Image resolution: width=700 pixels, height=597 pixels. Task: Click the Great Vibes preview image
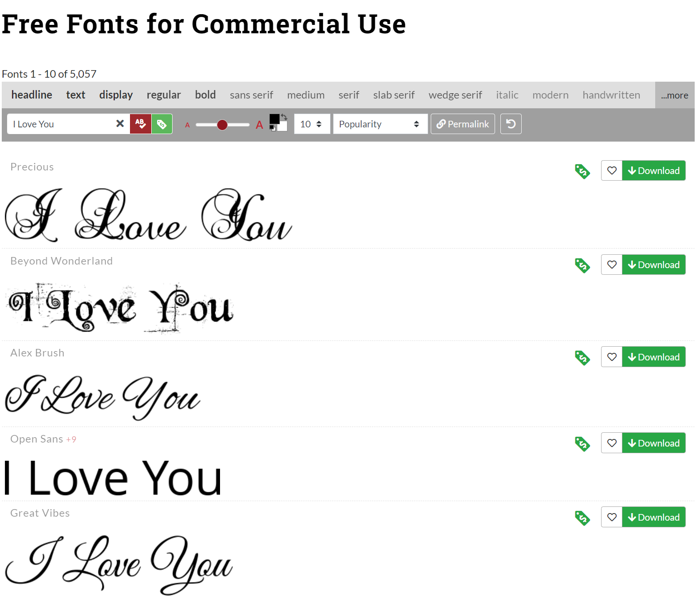coord(119,565)
